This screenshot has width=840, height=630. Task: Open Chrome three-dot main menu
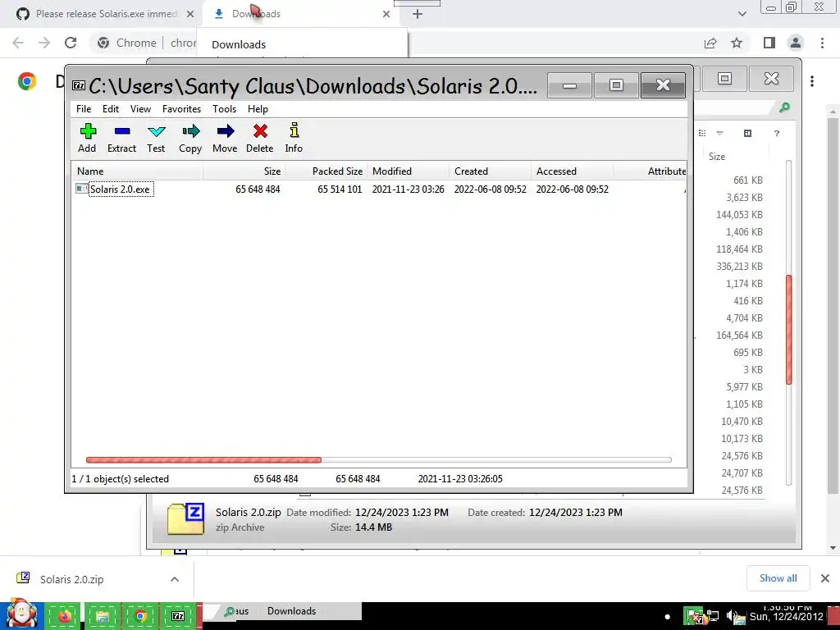[822, 43]
